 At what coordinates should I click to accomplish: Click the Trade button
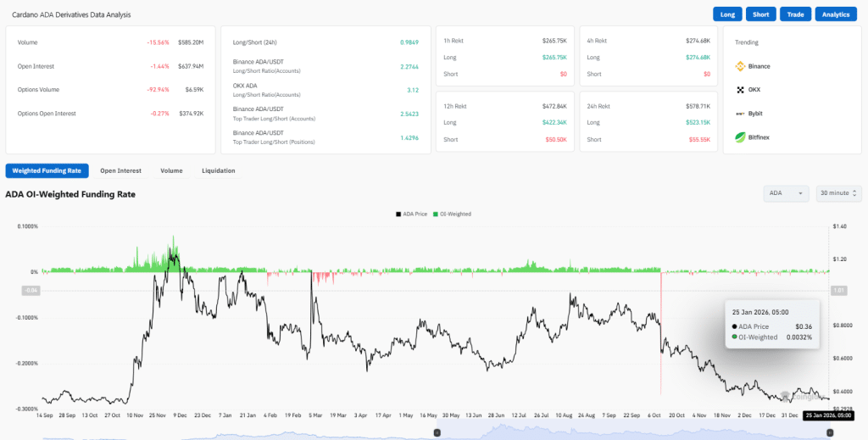pos(795,14)
